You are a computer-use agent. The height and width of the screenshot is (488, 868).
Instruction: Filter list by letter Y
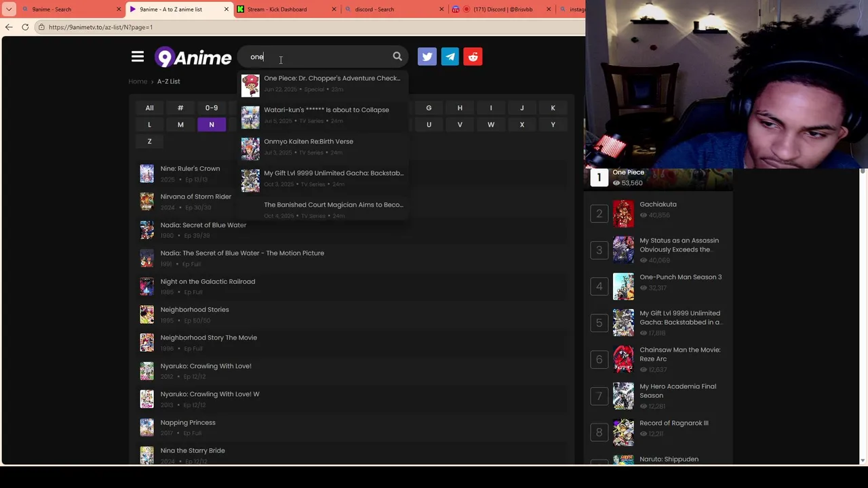pos(553,125)
